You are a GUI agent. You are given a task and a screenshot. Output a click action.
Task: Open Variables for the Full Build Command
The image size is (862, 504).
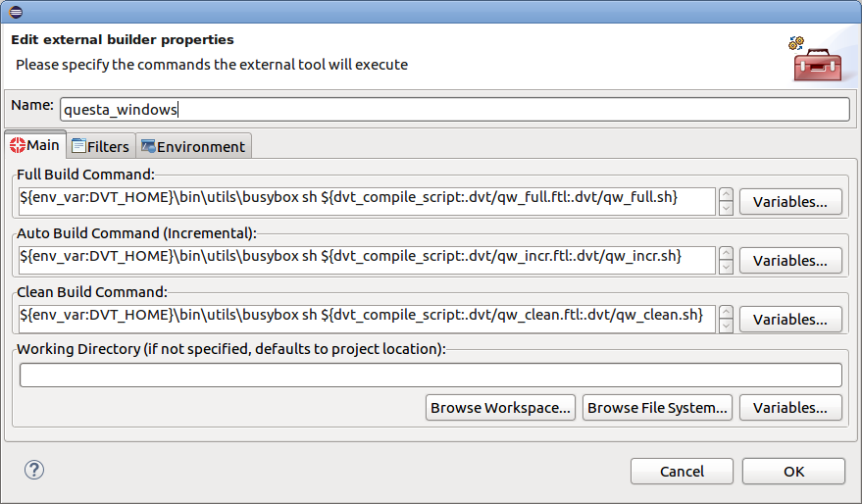[790, 202]
